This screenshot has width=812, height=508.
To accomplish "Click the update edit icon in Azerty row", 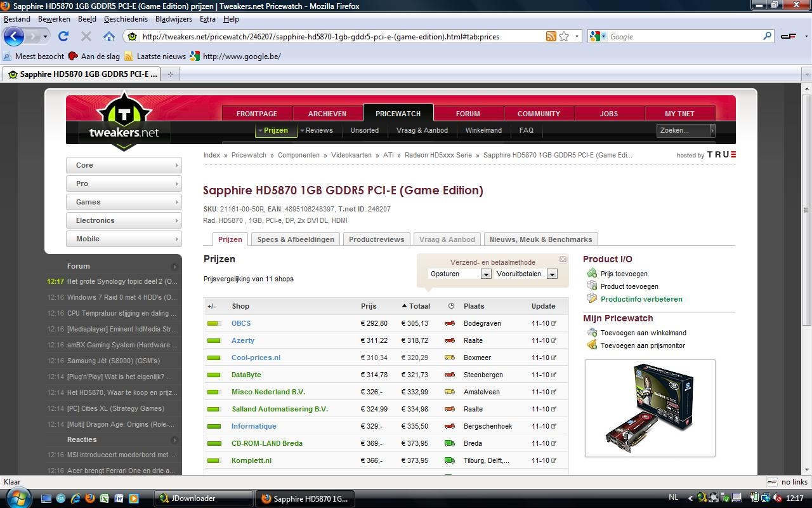I will click(554, 340).
